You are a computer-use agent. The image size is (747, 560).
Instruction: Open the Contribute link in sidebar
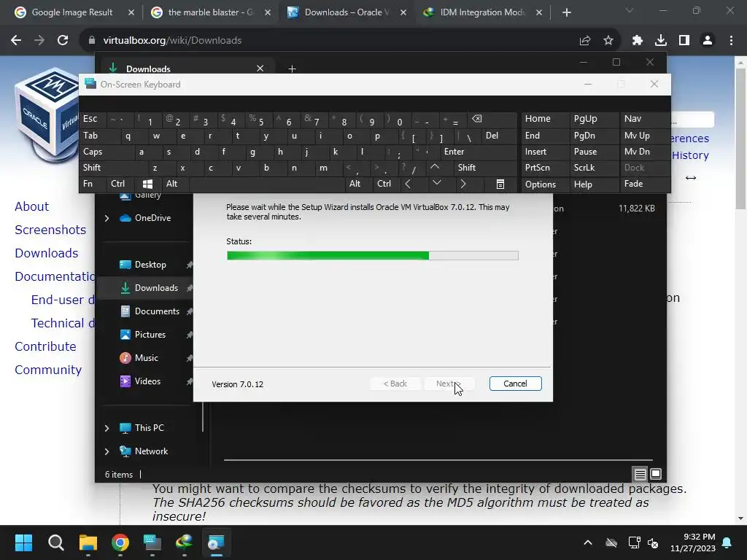point(45,346)
